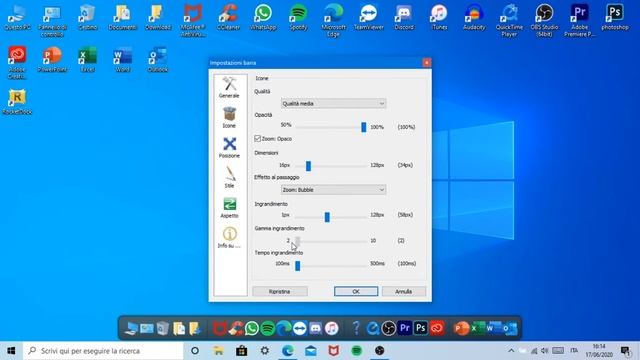This screenshot has height=360, width=640.
Task: Click CCleaner icon in RocketDock bar
Action: click(236, 328)
